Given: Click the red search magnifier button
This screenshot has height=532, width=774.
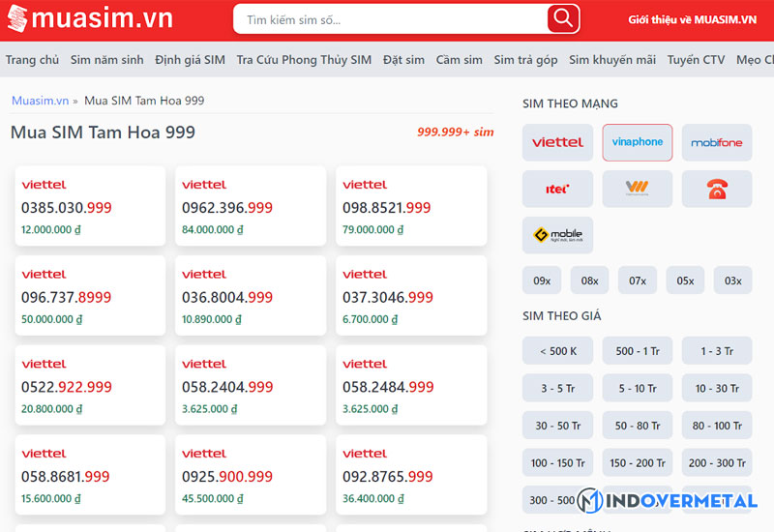Looking at the screenshot, I should (x=562, y=18).
